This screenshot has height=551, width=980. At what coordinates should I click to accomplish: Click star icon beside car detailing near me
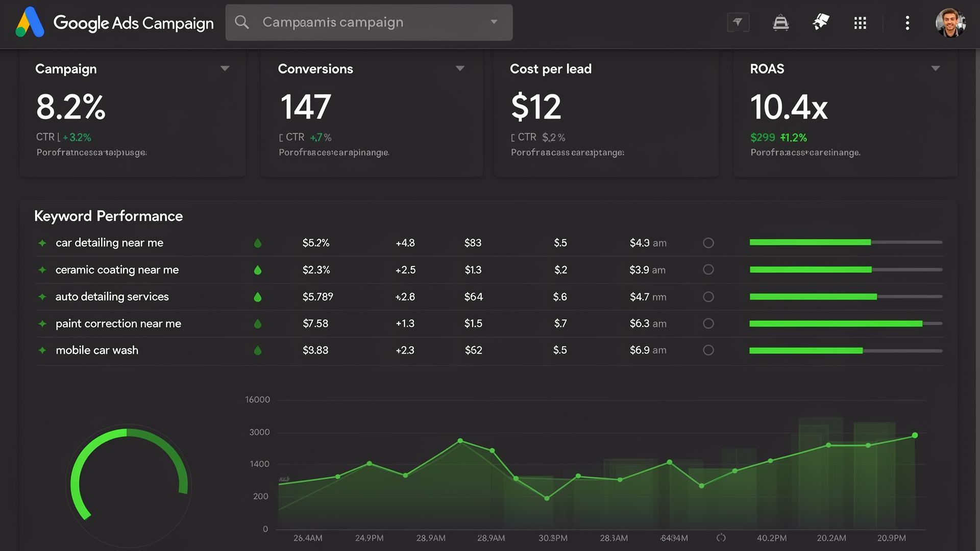(42, 243)
